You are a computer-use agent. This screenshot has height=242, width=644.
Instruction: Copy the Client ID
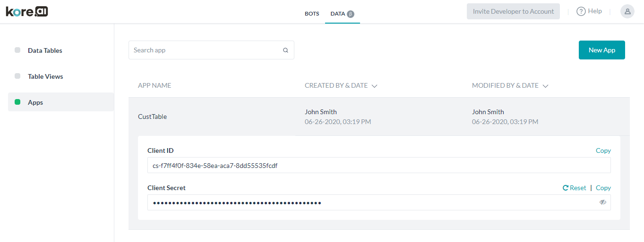(x=603, y=150)
